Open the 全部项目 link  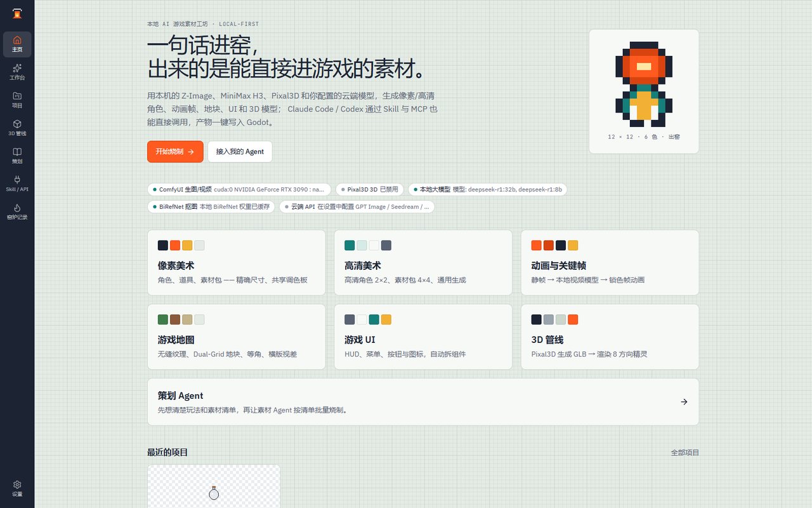(x=685, y=453)
